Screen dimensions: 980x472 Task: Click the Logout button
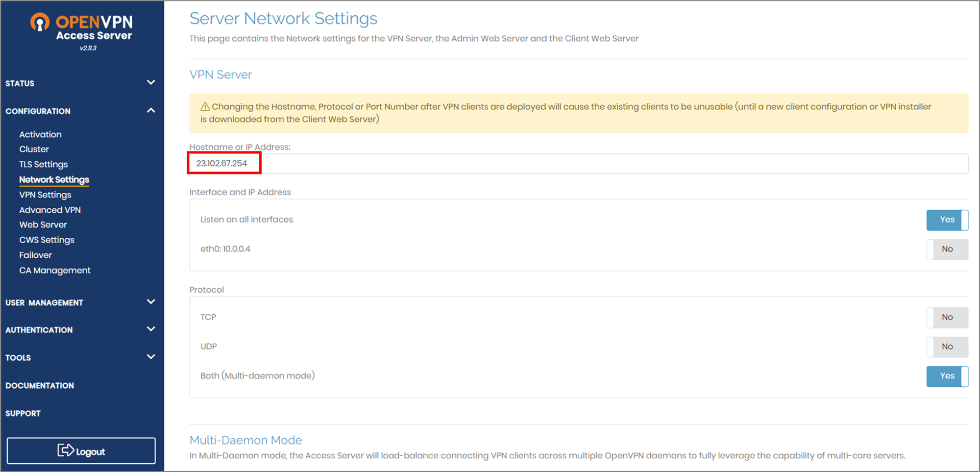[x=81, y=451]
